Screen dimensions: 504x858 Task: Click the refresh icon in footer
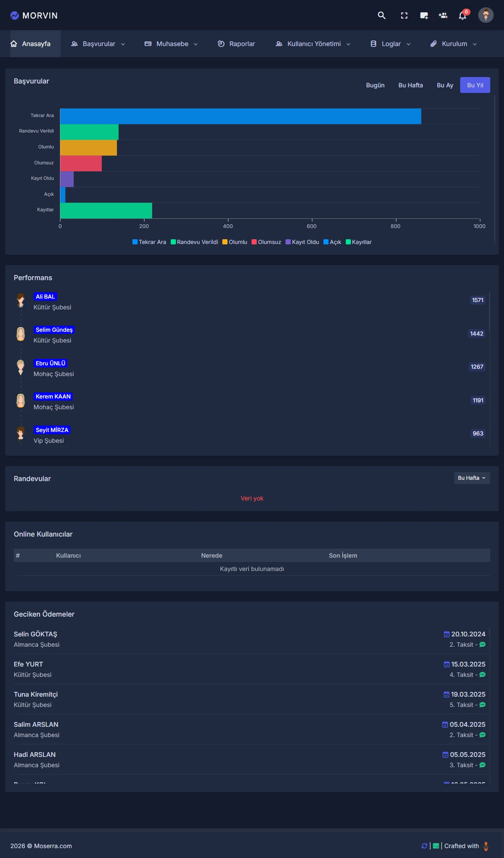(x=424, y=846)
